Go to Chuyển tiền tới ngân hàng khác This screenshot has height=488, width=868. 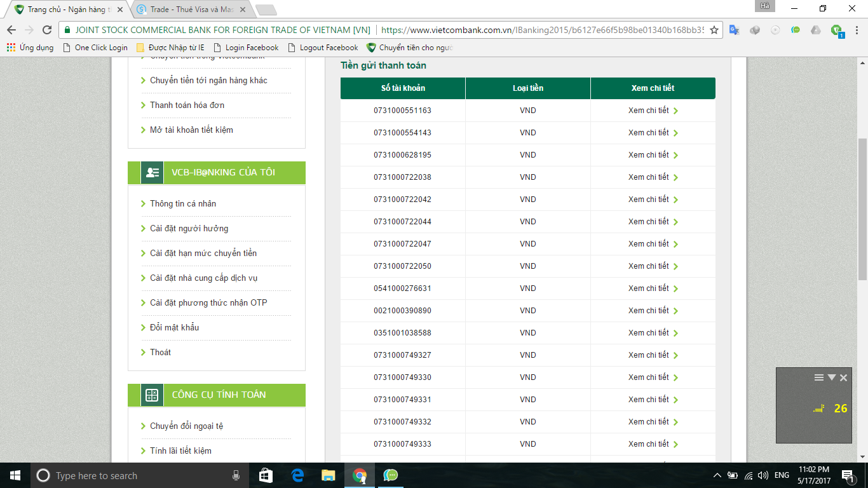coord(208,81)
